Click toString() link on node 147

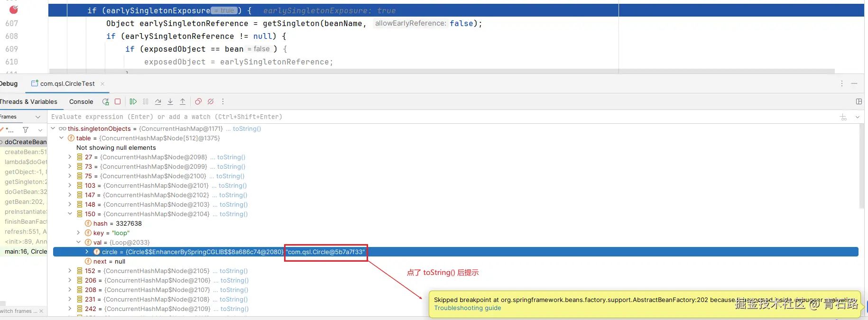[x=233, y=195]
